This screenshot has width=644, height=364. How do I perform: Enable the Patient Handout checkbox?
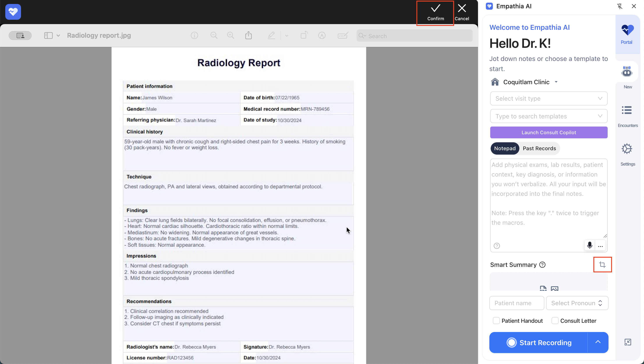496,321
